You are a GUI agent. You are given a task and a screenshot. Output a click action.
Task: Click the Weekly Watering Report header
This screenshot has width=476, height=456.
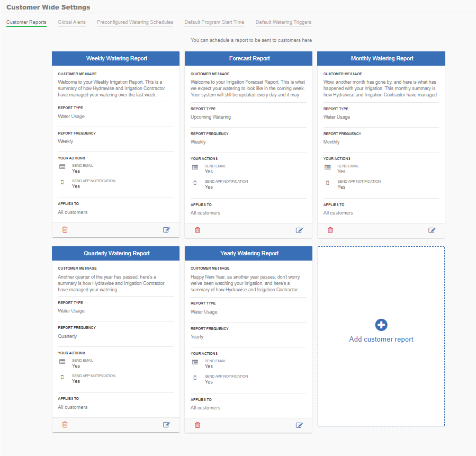click(115, 58)
